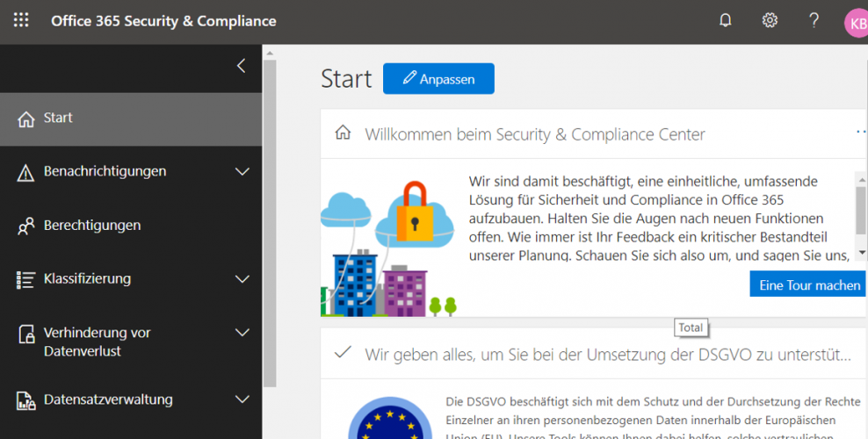Viewport: 868px width, 439px height.
Task: Click the Benachrichtigungen warning triangle icon
Action: pyautogui.click(x=25, y=172)
